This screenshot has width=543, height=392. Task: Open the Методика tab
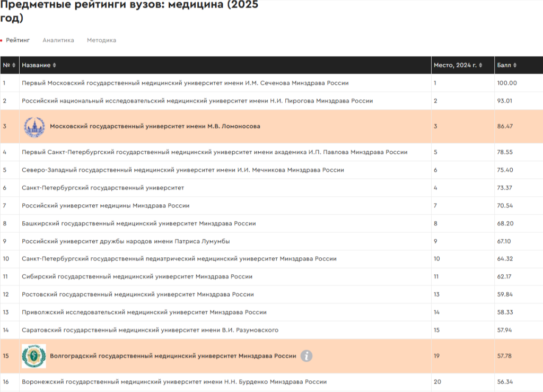101,40
